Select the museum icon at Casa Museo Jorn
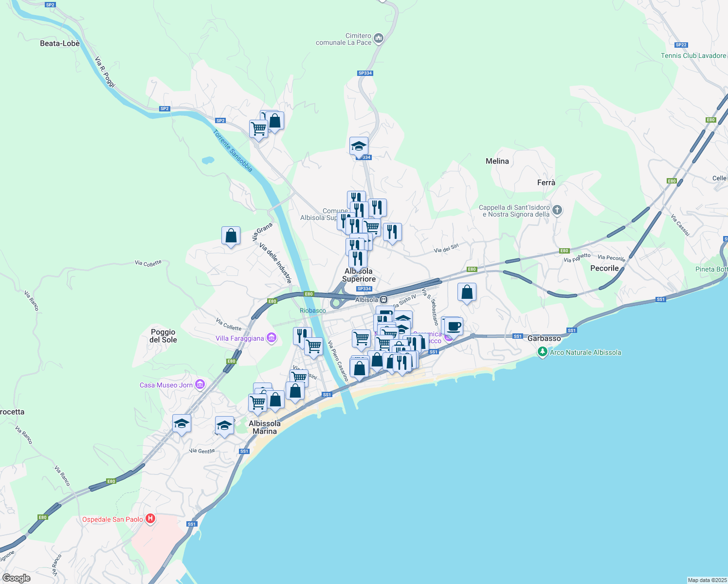Image resolution: width=728 pixels, height=584 pixels. click(x=199, y=384)
